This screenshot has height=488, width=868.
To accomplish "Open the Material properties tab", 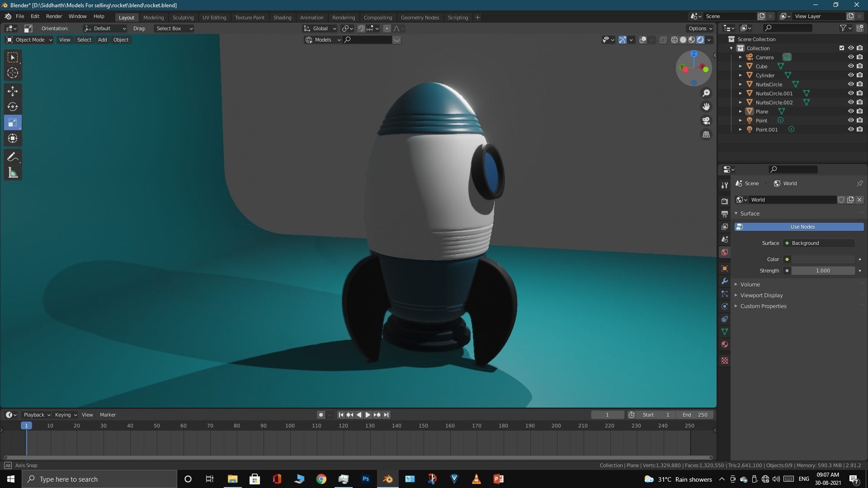I will 725,344.
